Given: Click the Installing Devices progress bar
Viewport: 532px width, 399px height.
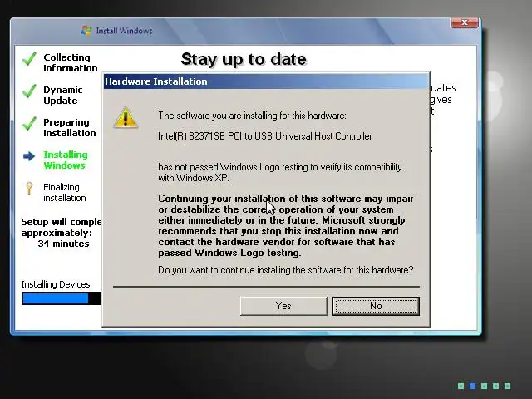Looking at the screenshot, I should 62,298.
